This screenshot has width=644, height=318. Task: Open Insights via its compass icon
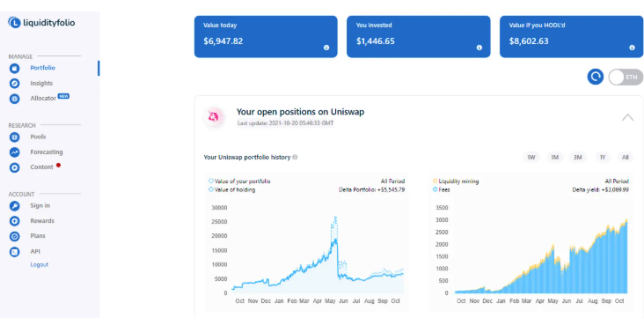[x=14, y=84]
